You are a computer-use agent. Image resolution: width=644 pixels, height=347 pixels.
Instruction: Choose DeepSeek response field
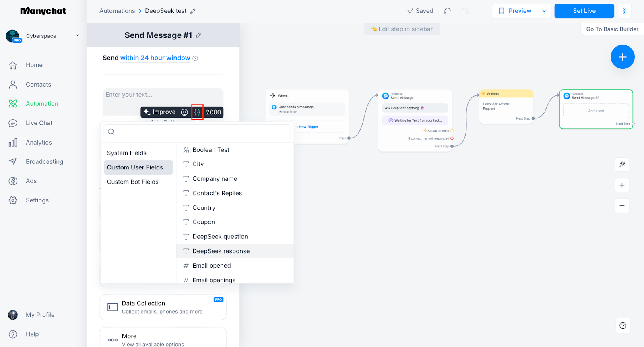pyautogui.click(x=235, y=251)
